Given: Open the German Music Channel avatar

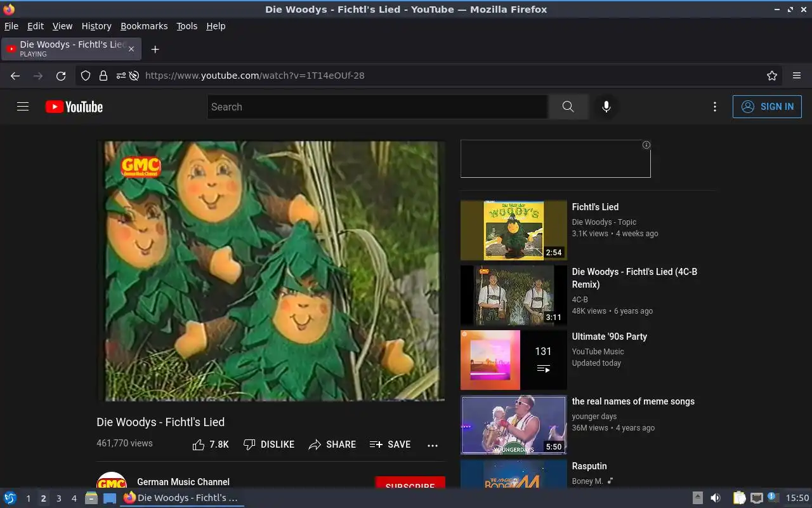Looking at the screenshot, I should 112,481.
